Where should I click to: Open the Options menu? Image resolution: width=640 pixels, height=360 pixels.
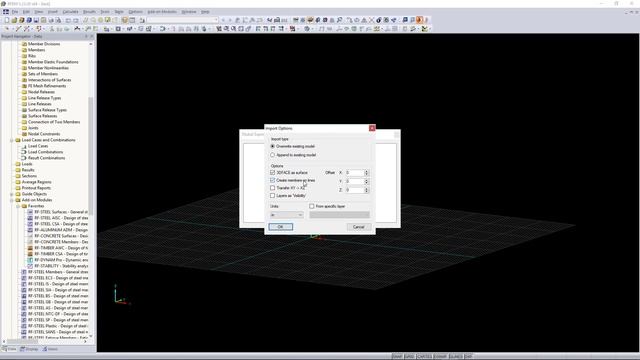pos(136,12)
